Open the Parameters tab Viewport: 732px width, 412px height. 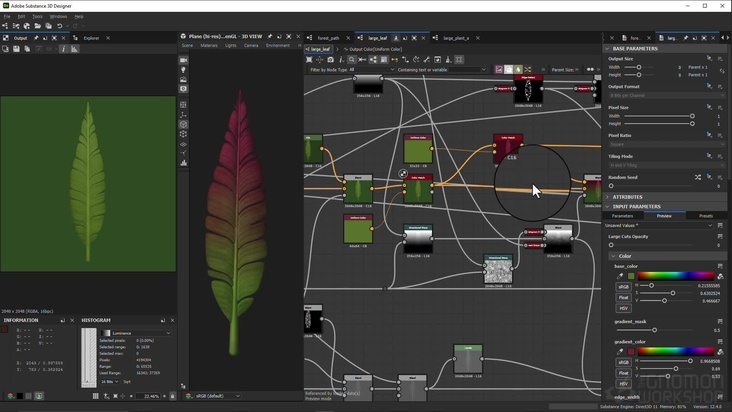click(x=622, y=216)
